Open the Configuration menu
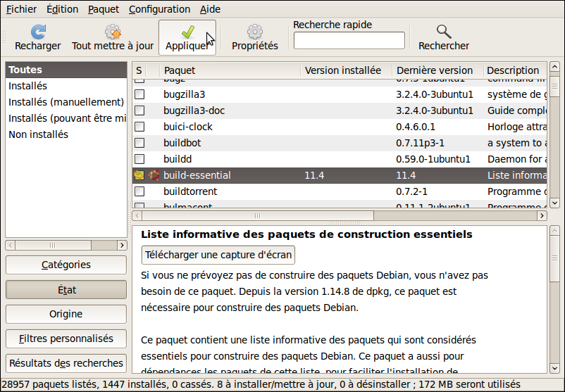Screen dimensions: 565x392 [x=159, y=9]
